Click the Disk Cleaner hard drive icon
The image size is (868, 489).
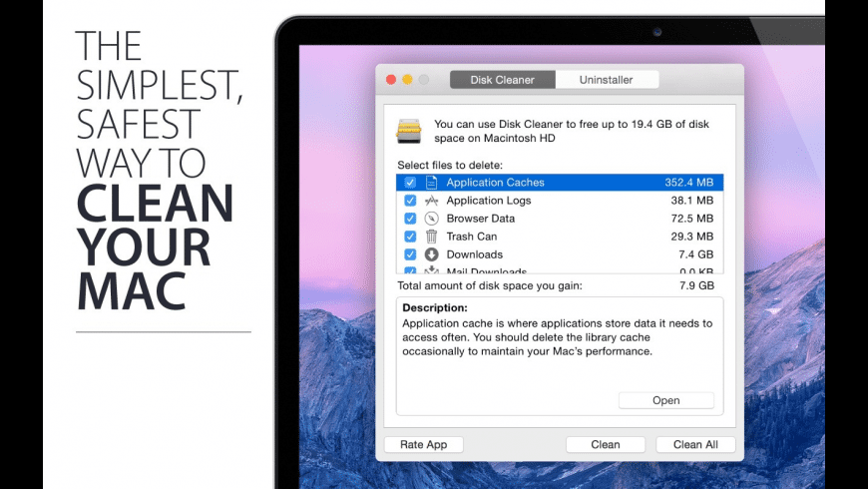(x=409, y=132)
